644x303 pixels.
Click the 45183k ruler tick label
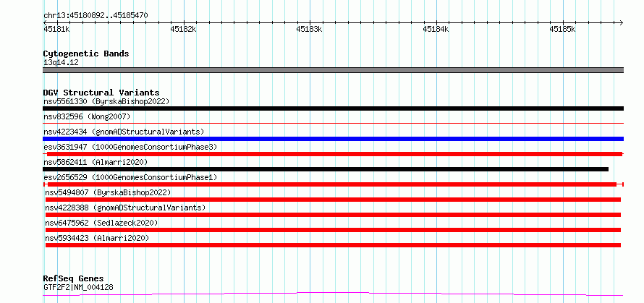309,29
